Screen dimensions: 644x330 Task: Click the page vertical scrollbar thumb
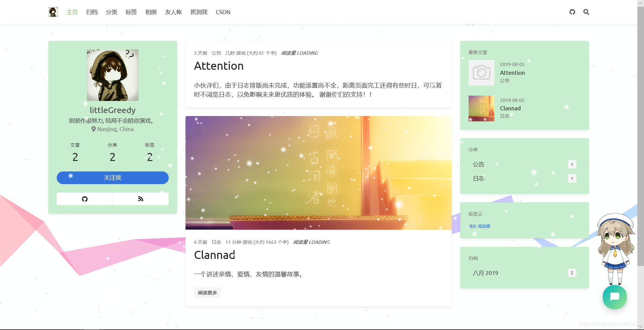point(641,136)
